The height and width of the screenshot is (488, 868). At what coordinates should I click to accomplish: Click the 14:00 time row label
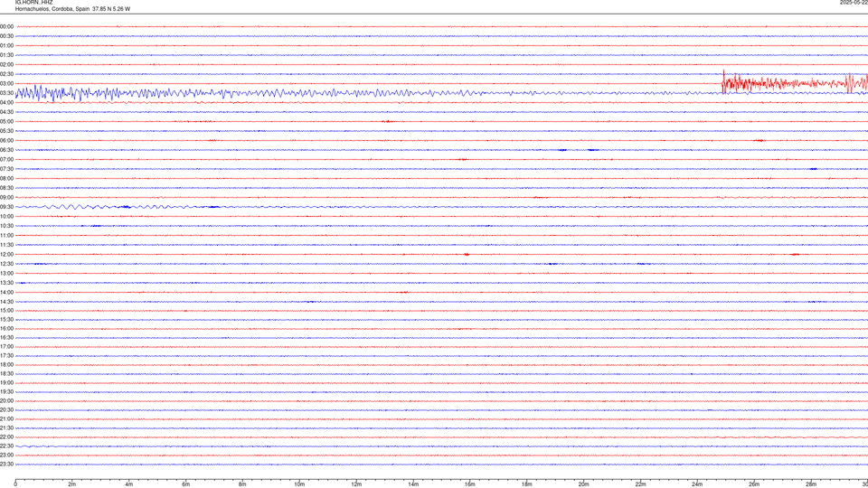pos(6,292)
